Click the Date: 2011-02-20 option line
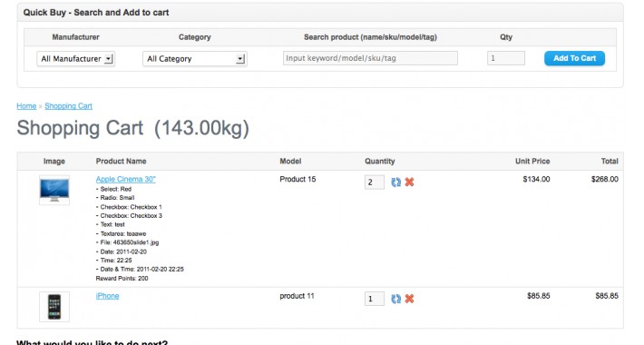Image resolution: width=644 pixels, height=345 pixels. coord(122,251)
